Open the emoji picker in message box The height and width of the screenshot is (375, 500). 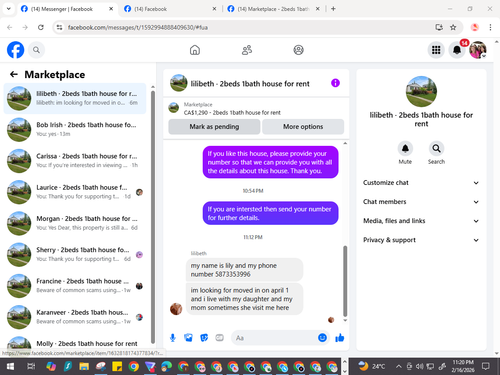(x=322, y=338)
